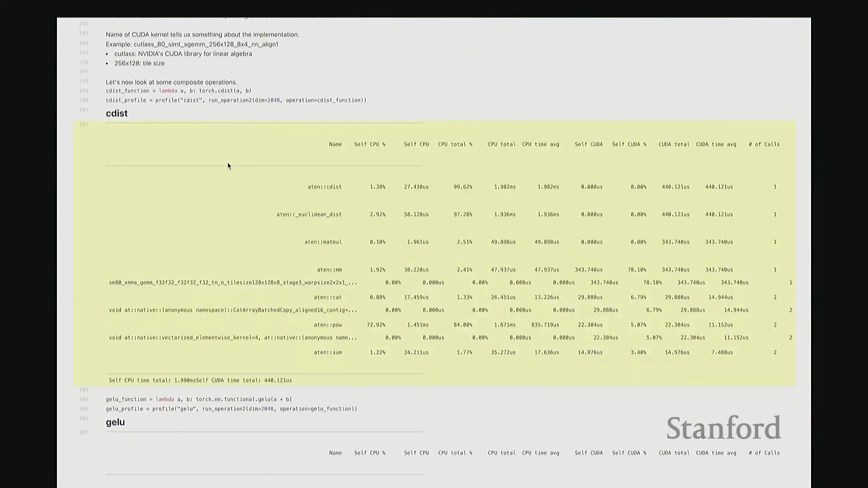Click the cutlass_80_simt_sgemm example line
The width and height of the screenshot is (868, 488).
[x=192, y=44]
